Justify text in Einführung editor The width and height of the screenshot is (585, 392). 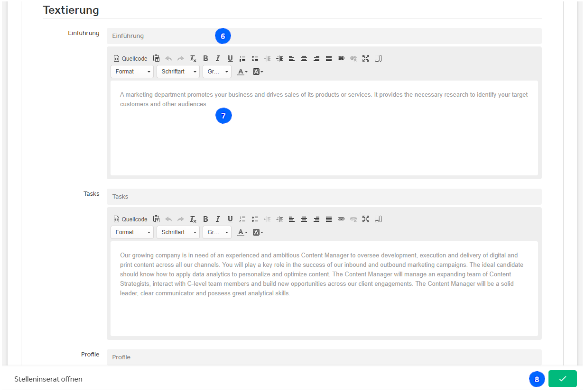[329, 59]
